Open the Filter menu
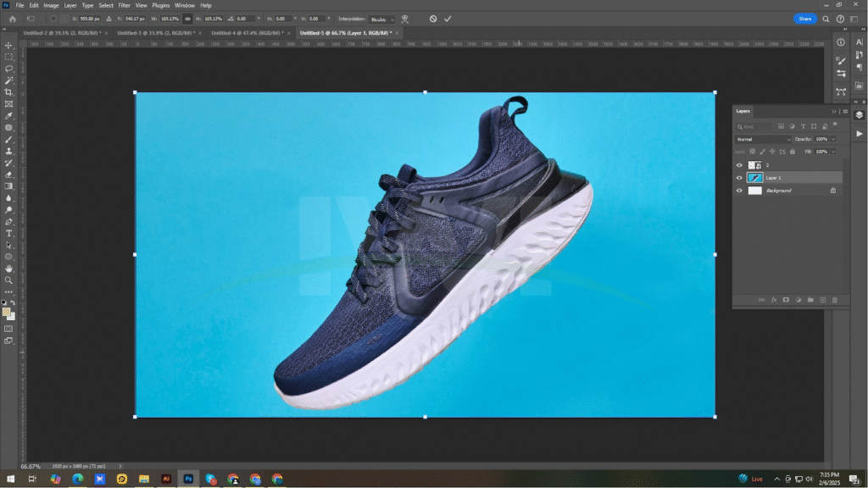Screen dimensions: 868x488 tap(124, 6)
